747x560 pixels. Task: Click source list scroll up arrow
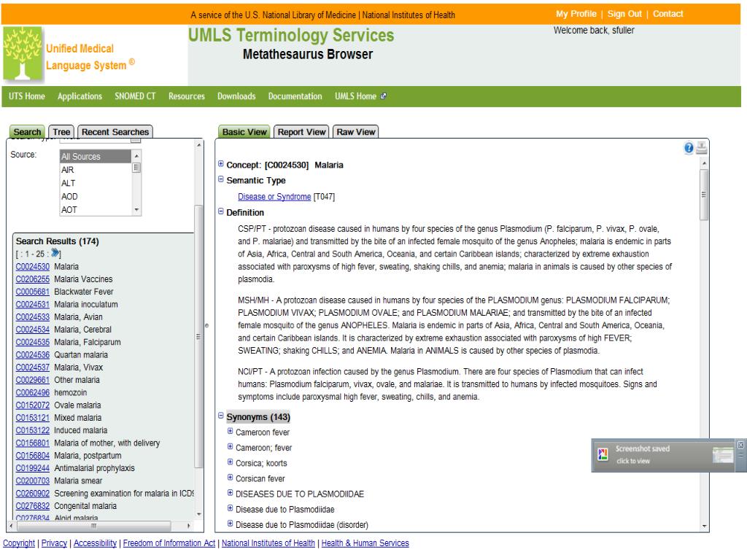click(136, 156)
